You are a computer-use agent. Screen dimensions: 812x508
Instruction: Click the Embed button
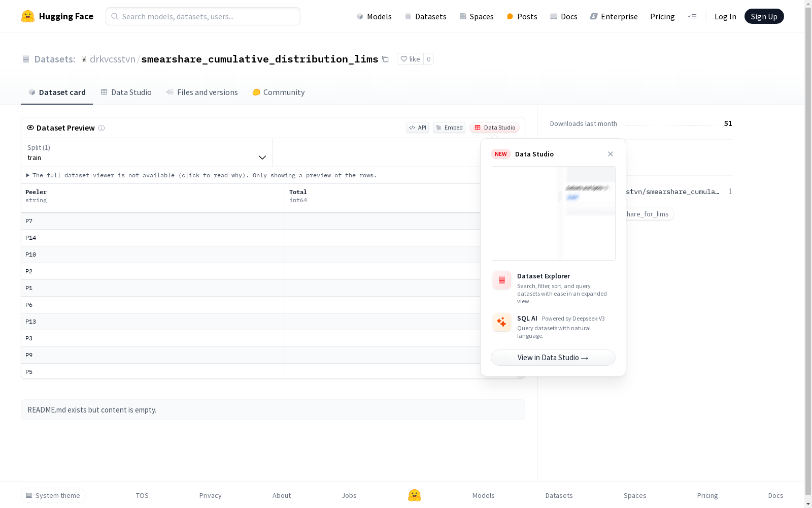449,128
